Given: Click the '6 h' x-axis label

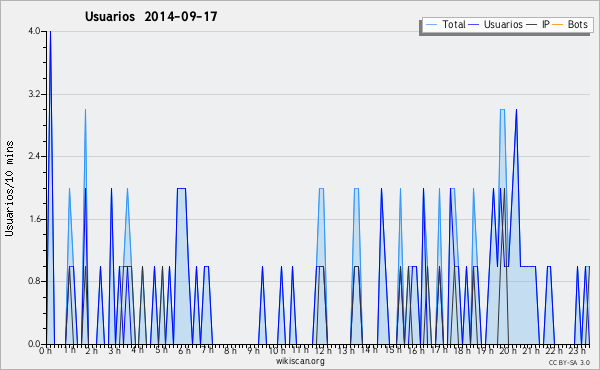Looking at the screenshot, I should (x=184, y=350).
